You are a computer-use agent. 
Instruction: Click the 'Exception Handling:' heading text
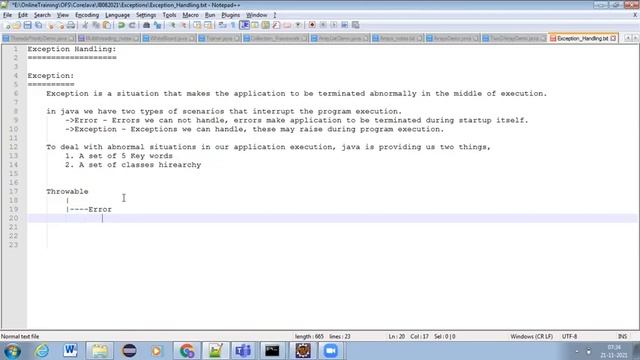72,49
